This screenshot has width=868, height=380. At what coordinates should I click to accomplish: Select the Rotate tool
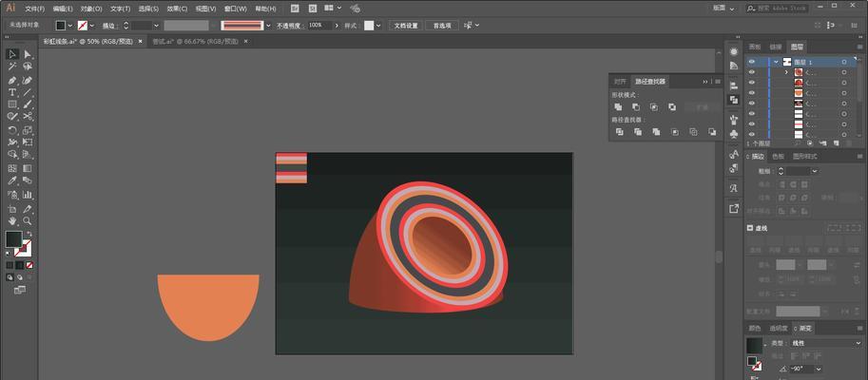coord(12,130)
